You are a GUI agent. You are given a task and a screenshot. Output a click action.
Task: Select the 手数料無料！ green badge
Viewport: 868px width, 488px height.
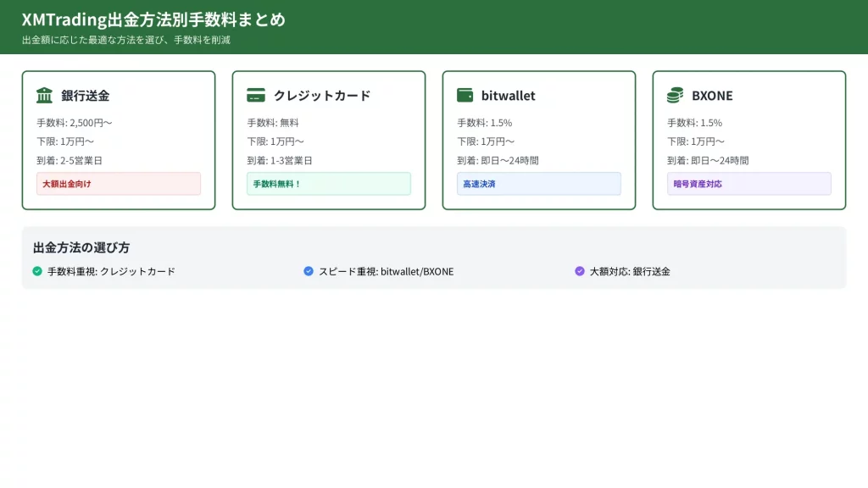tap(329, 184)
